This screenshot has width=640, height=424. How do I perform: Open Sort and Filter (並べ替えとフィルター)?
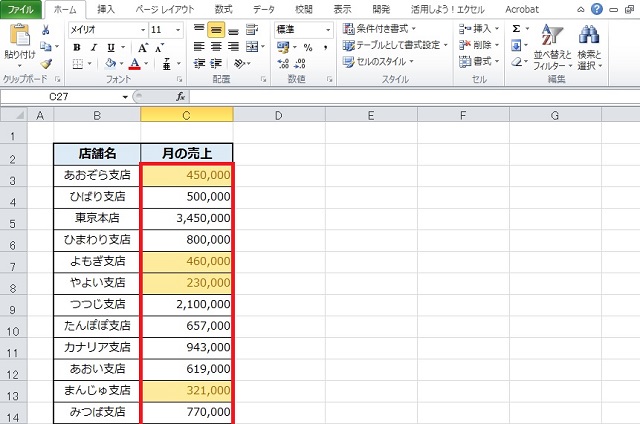(552, 47)
